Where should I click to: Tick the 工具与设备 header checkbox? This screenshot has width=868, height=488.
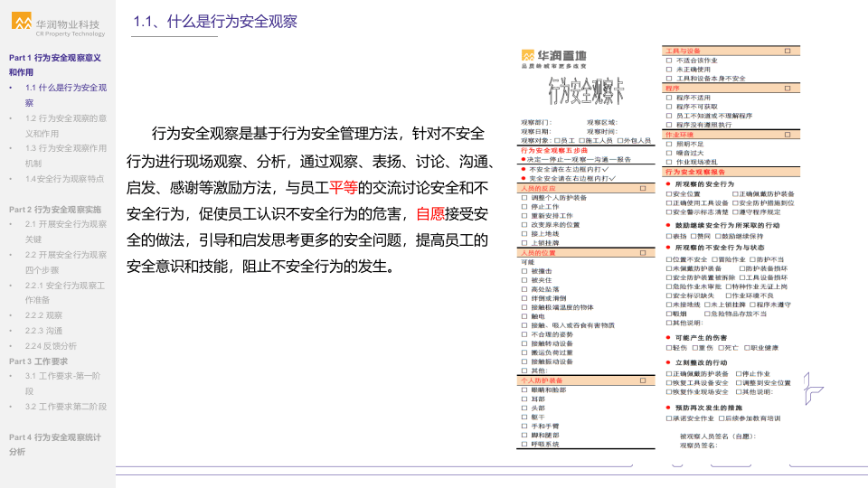[x=788, y=51]
